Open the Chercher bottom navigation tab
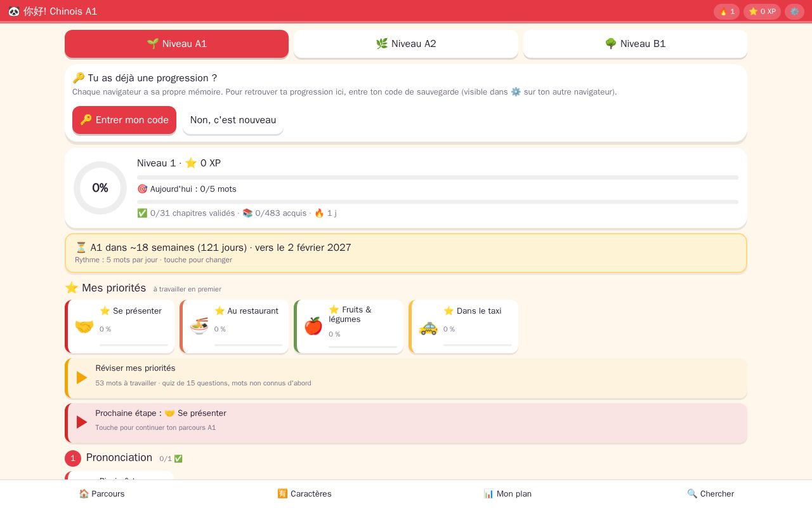 pos(710,493)
